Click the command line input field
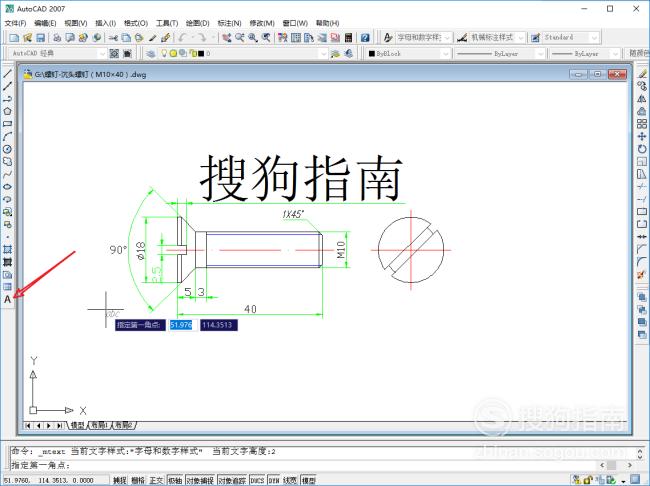Image resolution: width=650 pixels, height=486 pixels. pyautogui.click(x=305, y=465)
